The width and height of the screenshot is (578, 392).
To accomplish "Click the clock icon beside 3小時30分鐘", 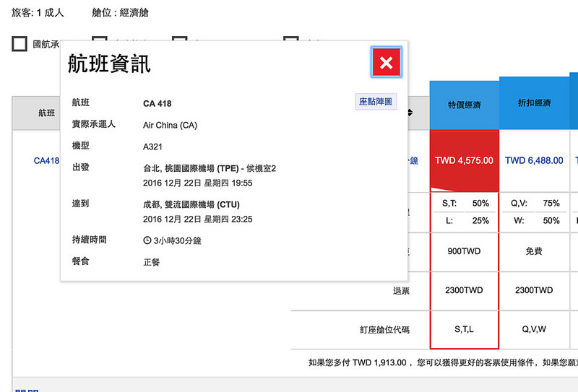I will [147, 240].
